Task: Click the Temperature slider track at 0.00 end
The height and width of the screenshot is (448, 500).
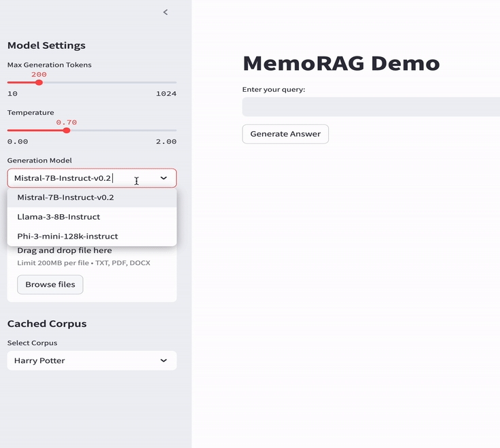Action: click(9, 130)
